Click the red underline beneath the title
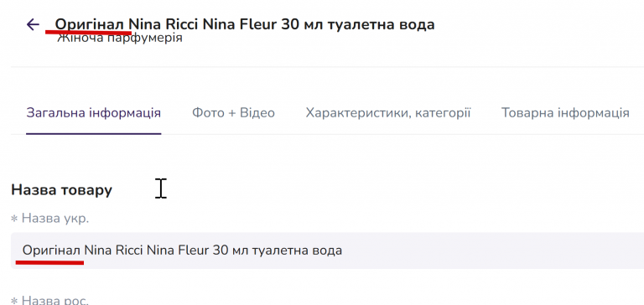 88,32
